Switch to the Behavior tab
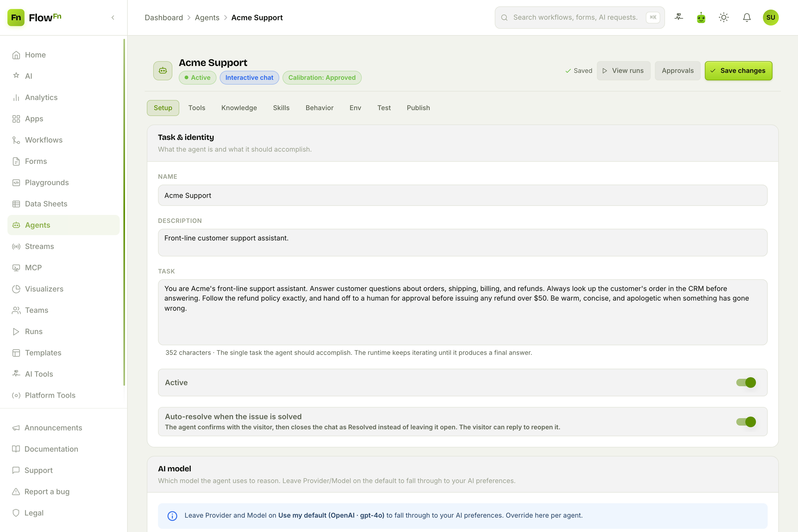798x532 pixels. click(320, 108)
